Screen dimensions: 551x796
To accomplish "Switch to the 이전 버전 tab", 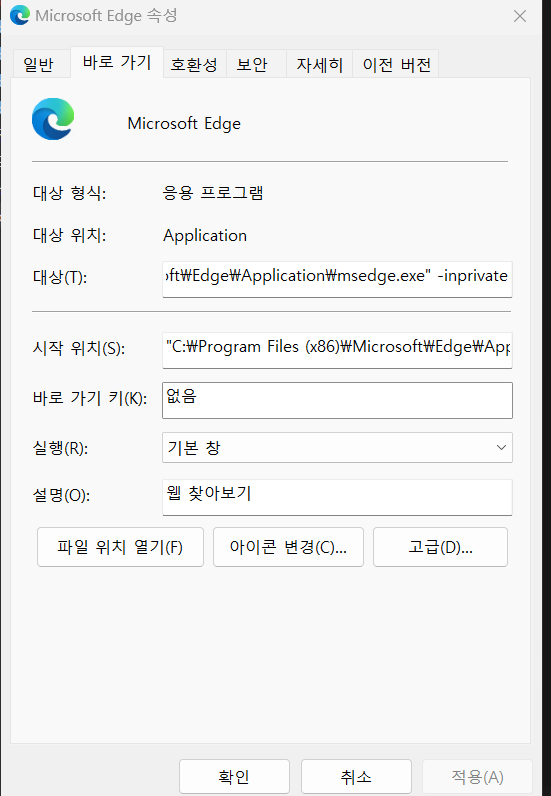I will point(397,64).
